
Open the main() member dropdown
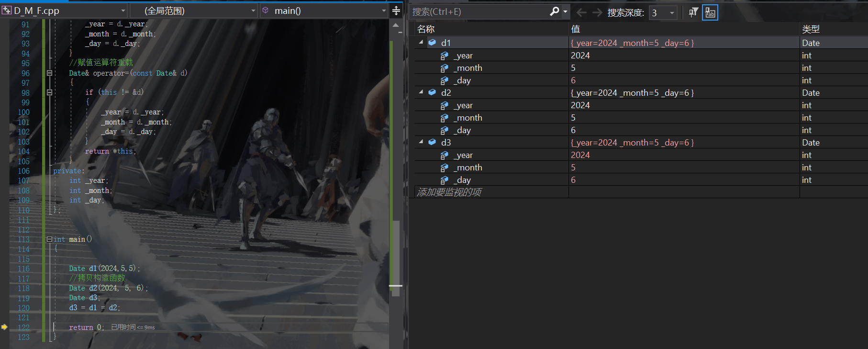click(384, 11)
